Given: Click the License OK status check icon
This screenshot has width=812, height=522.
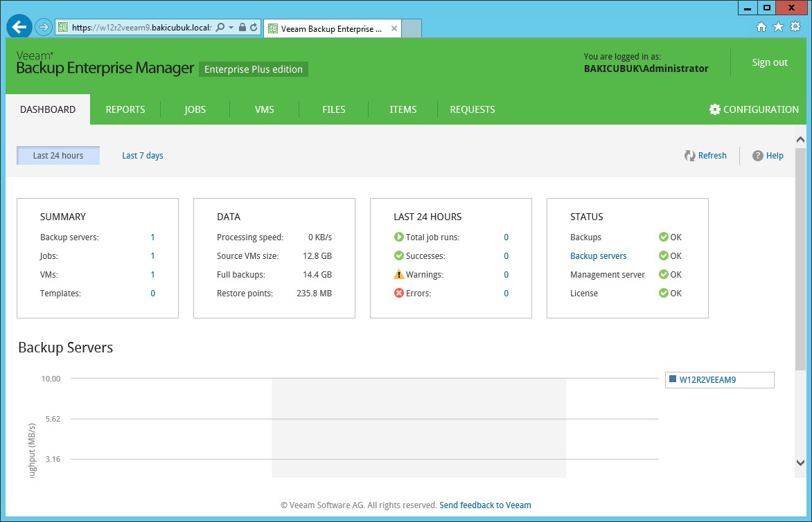Looking at the screenshot, I should tap(663, 293).
